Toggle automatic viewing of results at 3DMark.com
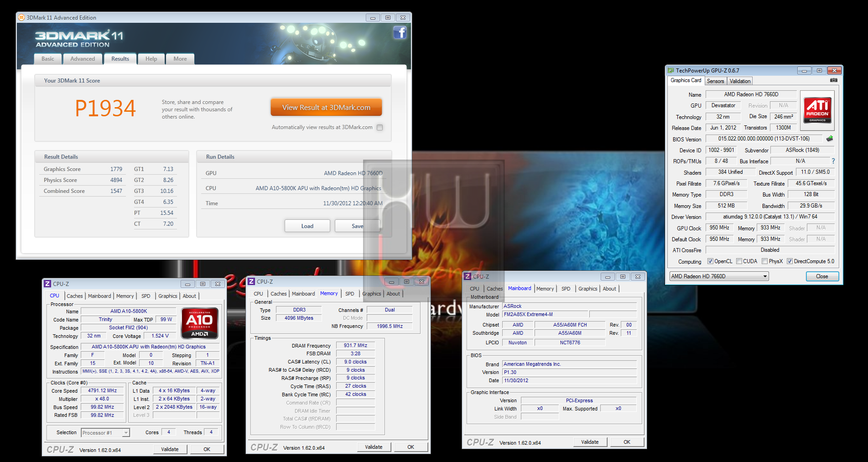 [379, 128]
